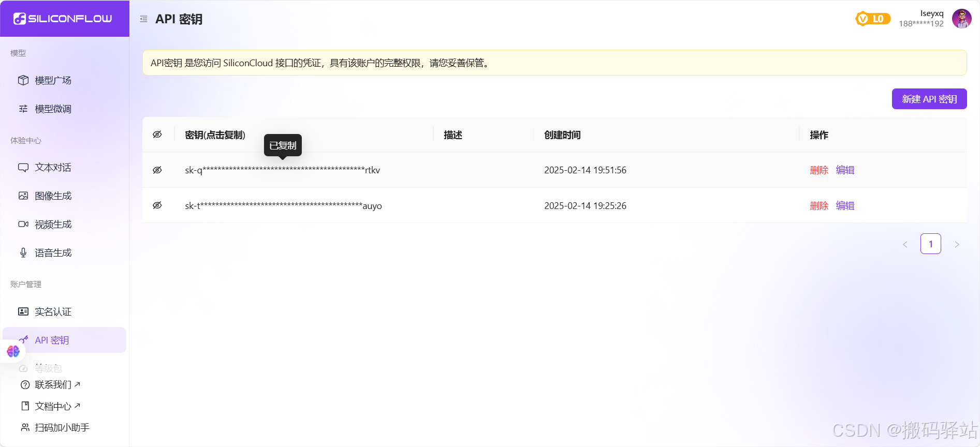
Task: Click 扫码加小助手 entry
Action: coord(62,427)
